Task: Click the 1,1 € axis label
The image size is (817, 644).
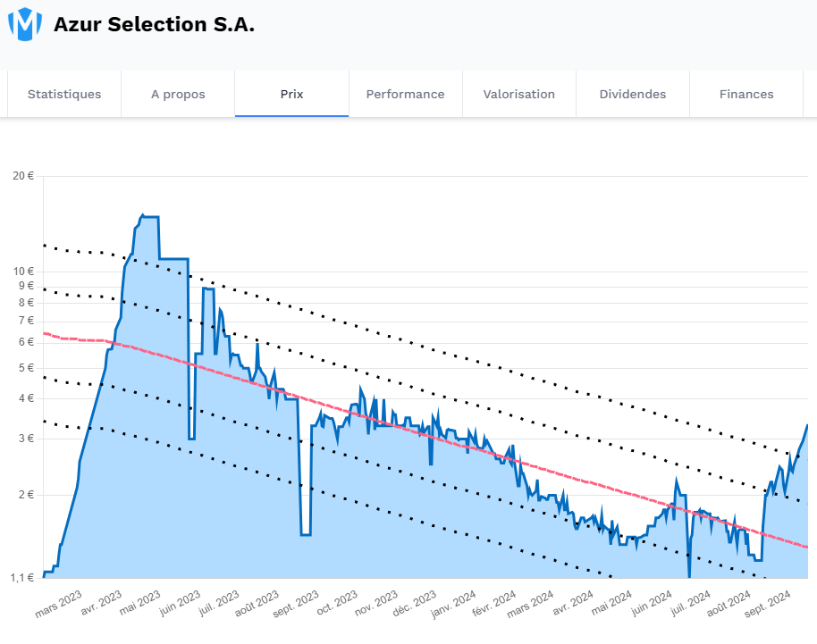Action: coord(21,577)
